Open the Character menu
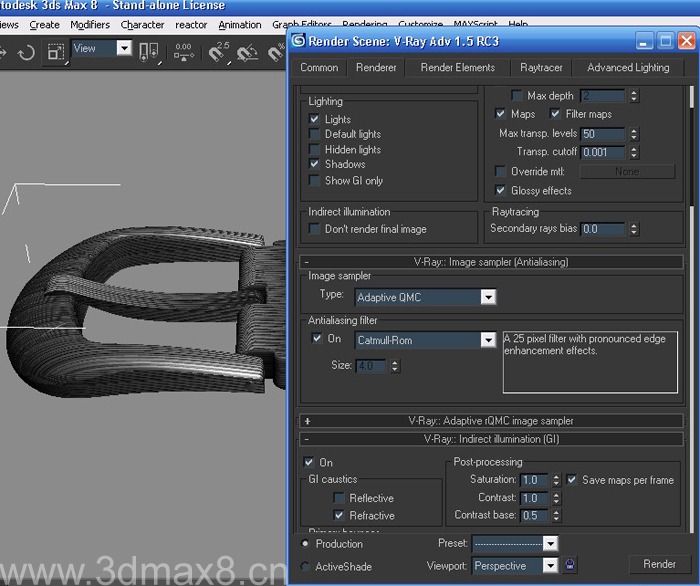This screenshot has width=700, height=586. pos(142,25)
